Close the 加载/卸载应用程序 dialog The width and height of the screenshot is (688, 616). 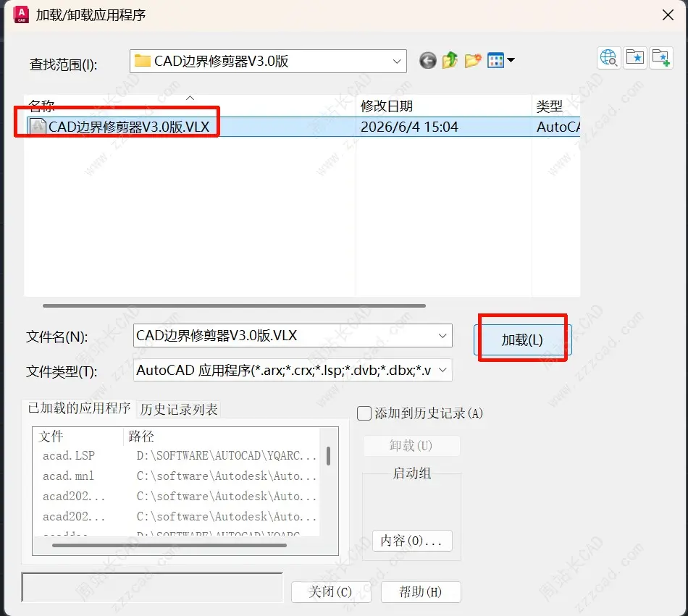tap(668, 15)
